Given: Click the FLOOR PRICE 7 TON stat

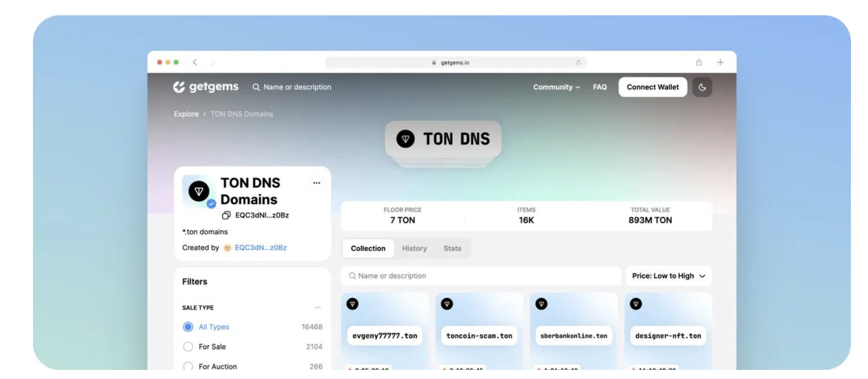Looking at the screenshot, I should coord(403,216).
